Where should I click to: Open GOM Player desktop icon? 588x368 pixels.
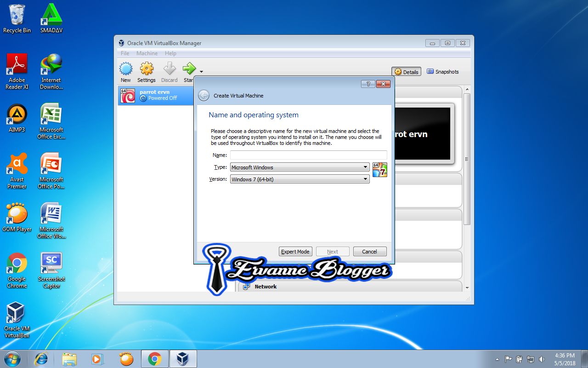point(17,217)
